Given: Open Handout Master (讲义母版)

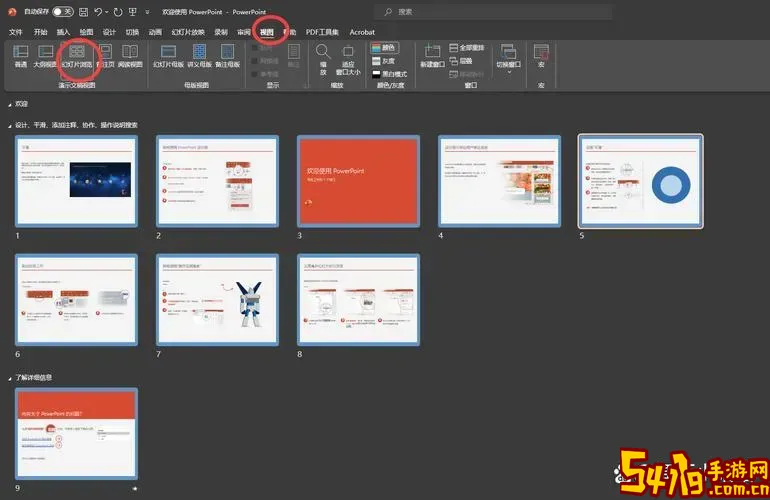Looking at the screenshot, I should coord(199,56).
